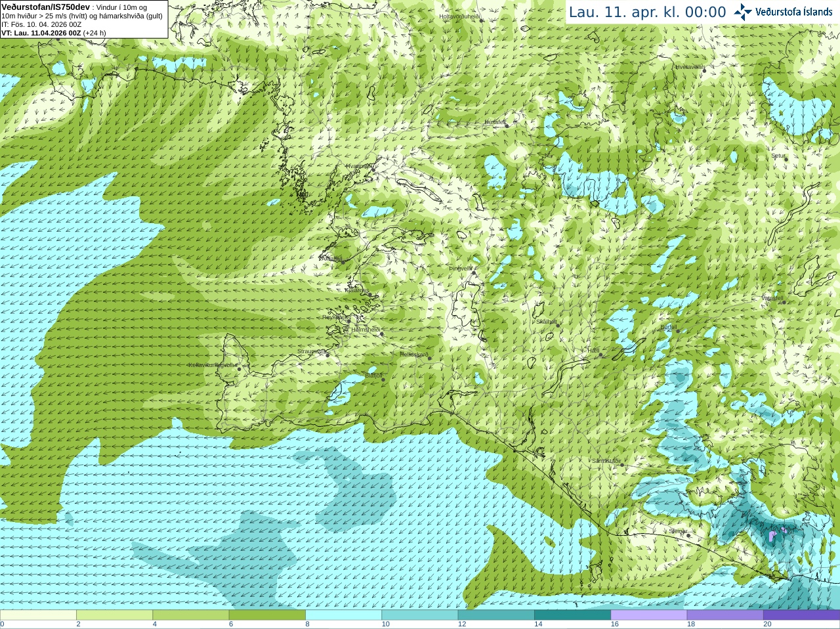Click the 0–2 m/s pale legend swatch
The height and width of the screenshot is (629, 840).
click(x=38, y=615)
